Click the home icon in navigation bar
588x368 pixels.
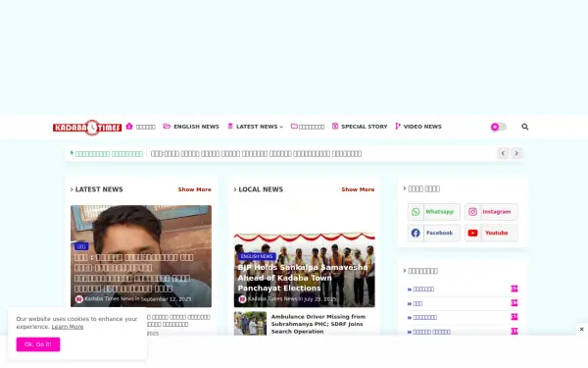pyautogui.click(x=129, y=127)
